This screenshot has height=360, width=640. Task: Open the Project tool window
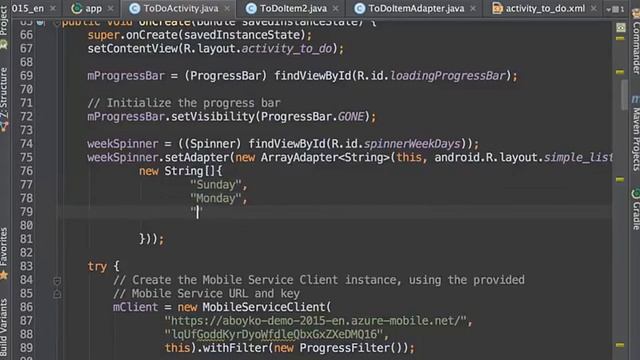coord(4,20)
